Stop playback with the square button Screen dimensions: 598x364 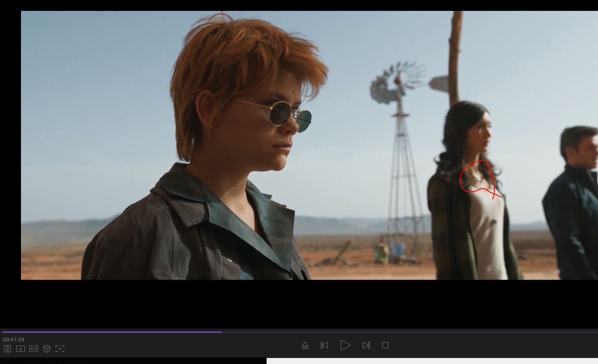[x=386, y=345]
